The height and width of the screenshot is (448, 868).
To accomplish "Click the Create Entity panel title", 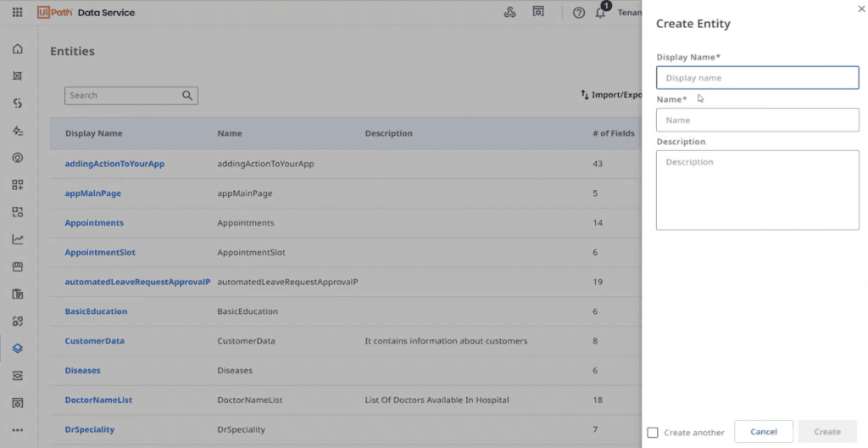I will pos(693,24).
